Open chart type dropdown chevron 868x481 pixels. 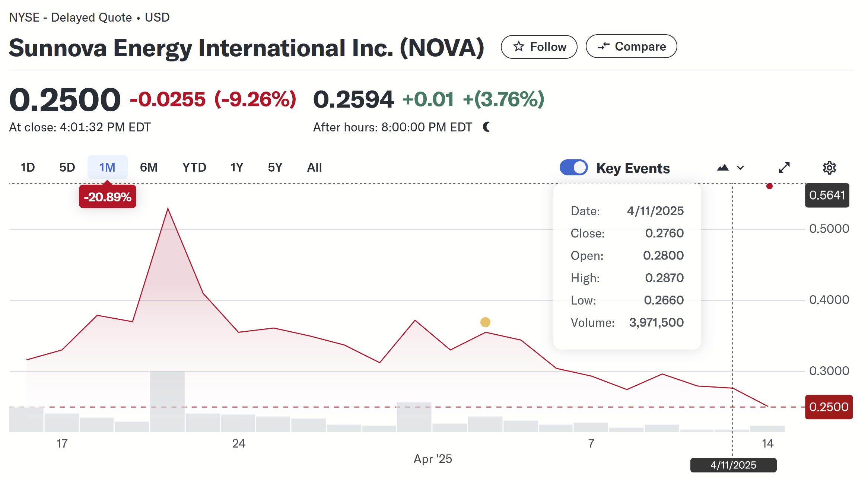[x=741, y=168]
